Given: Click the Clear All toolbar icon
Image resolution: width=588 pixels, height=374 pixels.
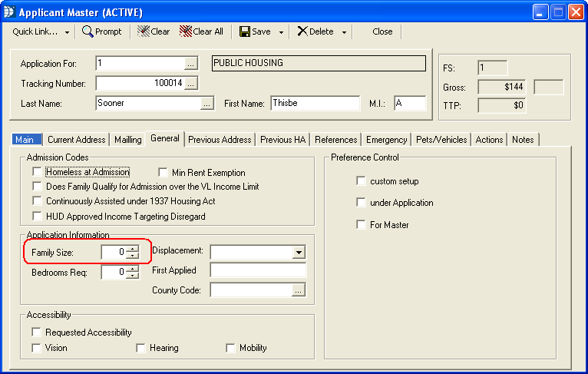Looking at the screenshot, I should (185, 31).
